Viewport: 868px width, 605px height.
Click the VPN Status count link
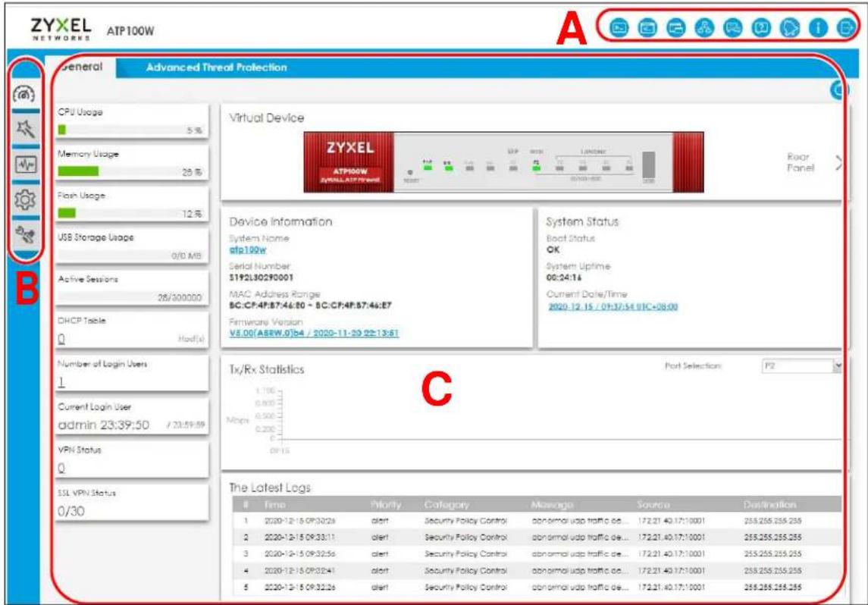[x=61, y=469]
